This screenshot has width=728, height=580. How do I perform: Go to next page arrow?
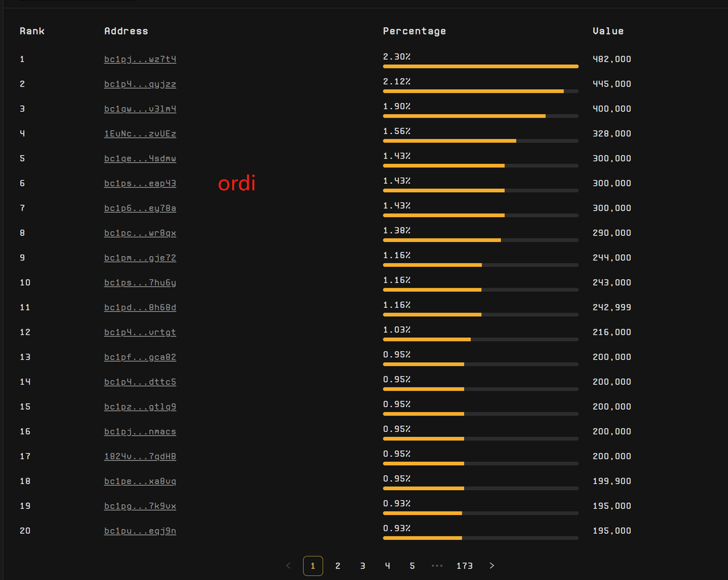click(x=492, y=566)
